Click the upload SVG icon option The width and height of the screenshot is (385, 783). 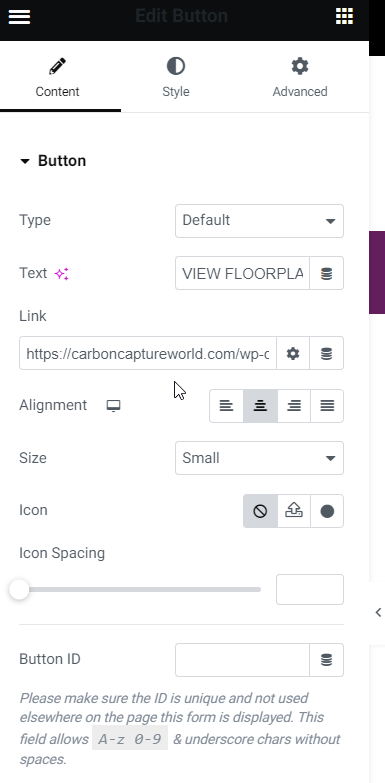(x=294, y=511)
